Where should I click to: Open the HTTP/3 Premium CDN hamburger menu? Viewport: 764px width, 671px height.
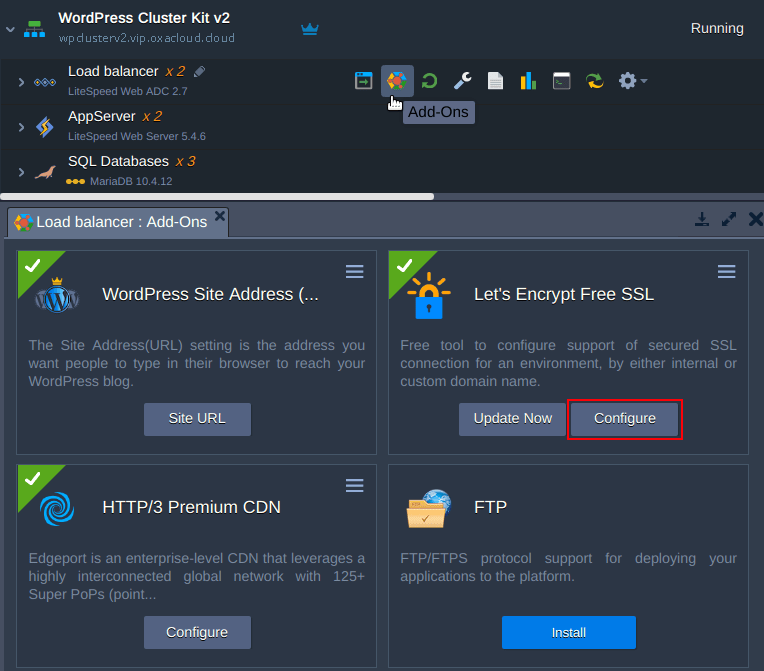coord(355,485)
